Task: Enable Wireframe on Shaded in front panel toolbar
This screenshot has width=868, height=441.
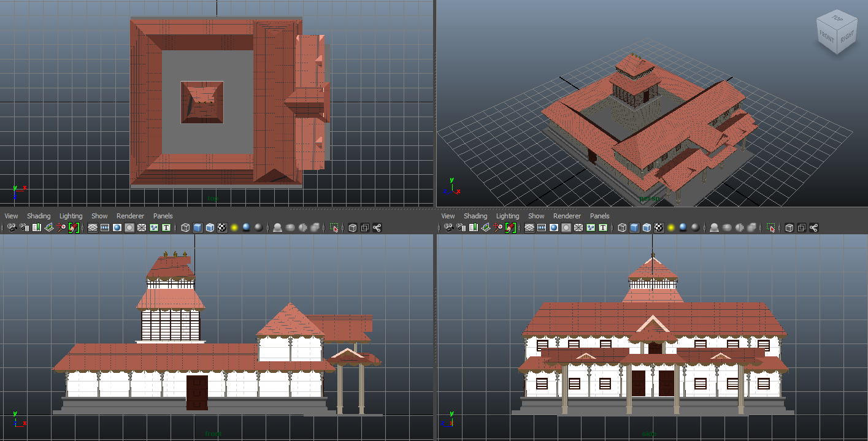Action: pos(210,228)
